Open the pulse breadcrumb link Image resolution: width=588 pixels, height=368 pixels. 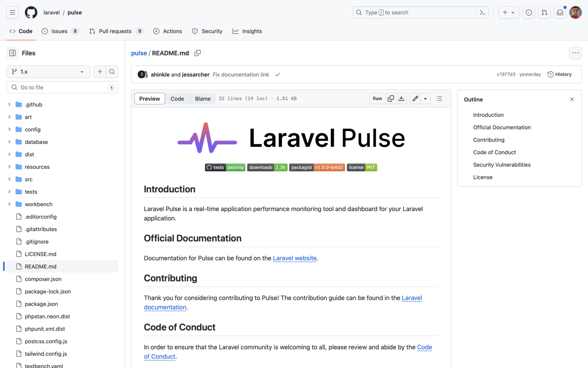pyautogui.click(x=139, y=53)
